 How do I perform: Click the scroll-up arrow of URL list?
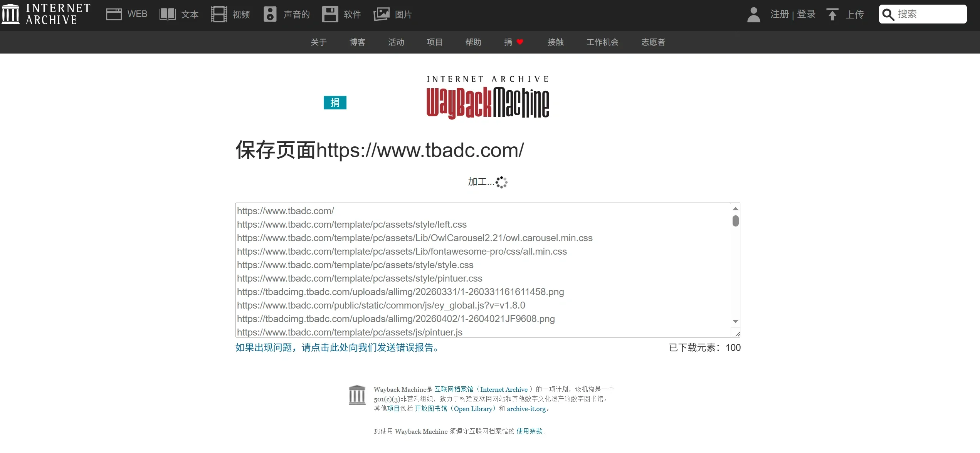coord(735,209)
